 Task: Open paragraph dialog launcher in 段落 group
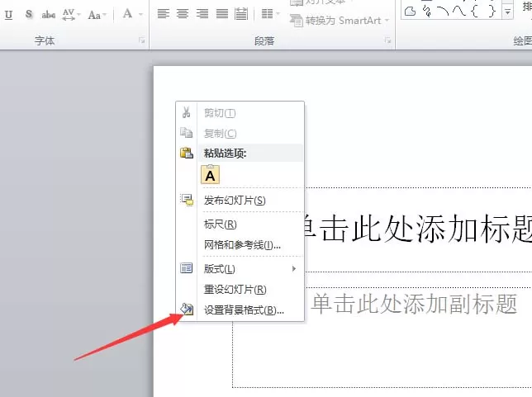click(x=387, y=40)
